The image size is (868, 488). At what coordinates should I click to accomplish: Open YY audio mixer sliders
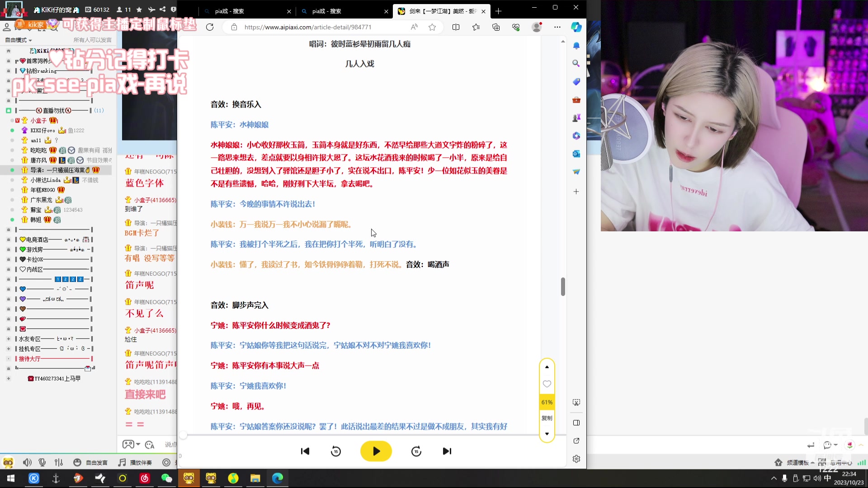pyautogui.click(x=59, y=462)
